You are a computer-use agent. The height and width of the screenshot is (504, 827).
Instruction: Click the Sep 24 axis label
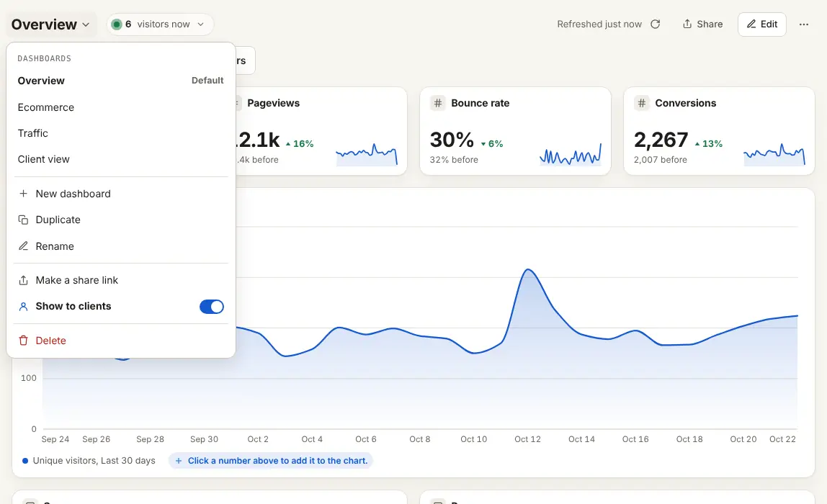55,439
